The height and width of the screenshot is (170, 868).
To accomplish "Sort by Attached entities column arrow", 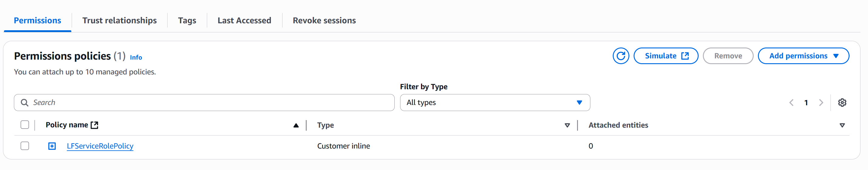I will [842, 126].
